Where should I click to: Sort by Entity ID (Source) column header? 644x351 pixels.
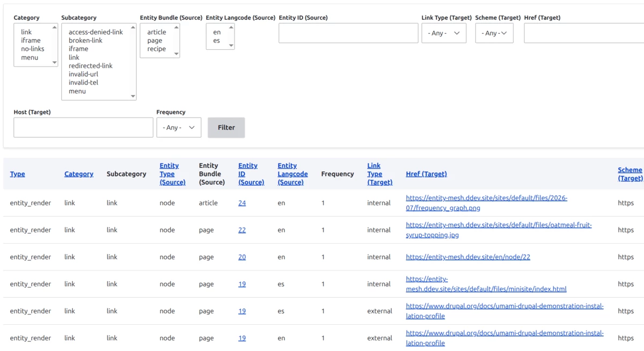pyautogui.click(x=251, y=174)
